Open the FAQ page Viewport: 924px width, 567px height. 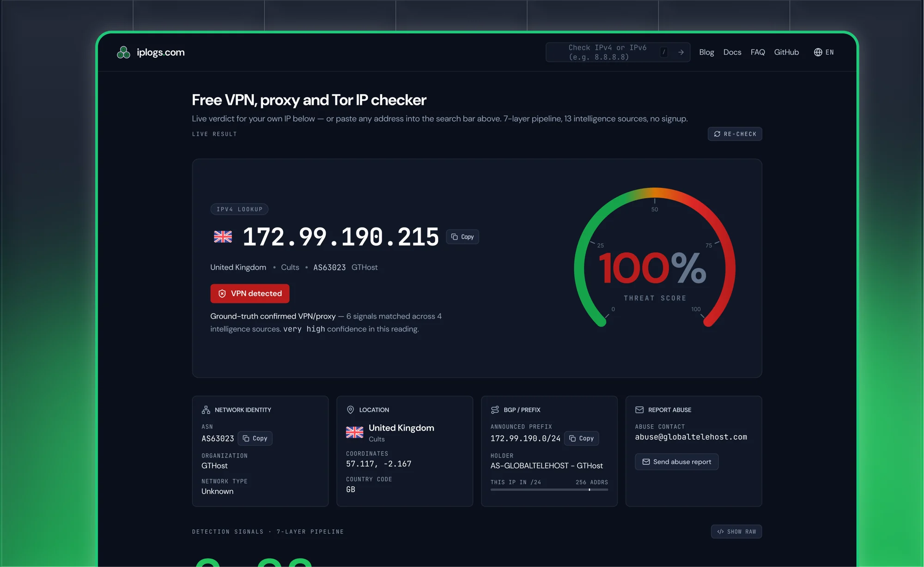tap(758, 52)
